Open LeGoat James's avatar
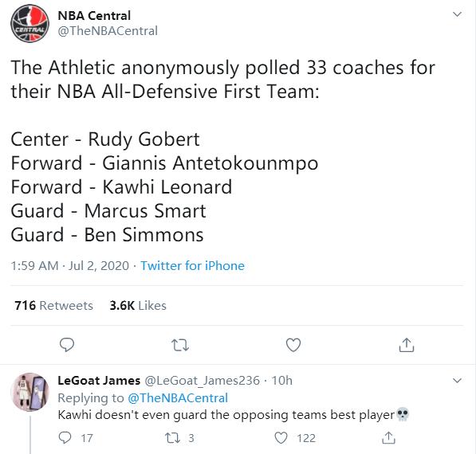The width and height of the screenshot is (476, 454). click(x=30, y=392)
